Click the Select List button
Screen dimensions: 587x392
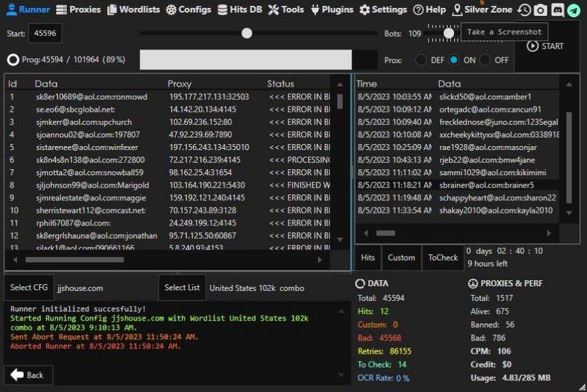click(x=182, y=288)
